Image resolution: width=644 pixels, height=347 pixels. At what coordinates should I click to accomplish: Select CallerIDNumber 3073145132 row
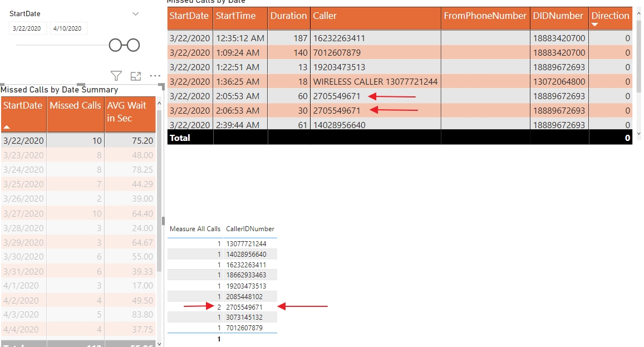(222, 317)
